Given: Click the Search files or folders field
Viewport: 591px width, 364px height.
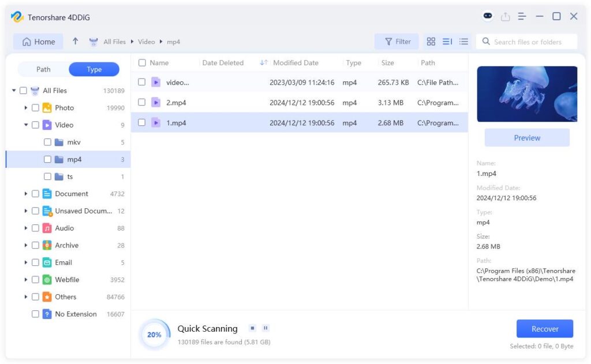Looking at the screenshot, I should click(x=527, y=42).
